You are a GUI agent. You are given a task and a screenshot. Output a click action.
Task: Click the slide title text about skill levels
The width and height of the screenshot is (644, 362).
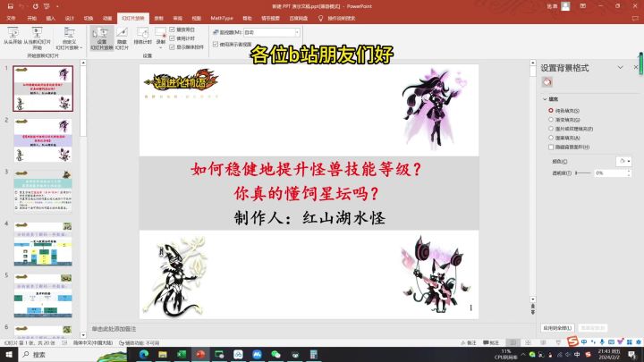[x=307, y=169]
